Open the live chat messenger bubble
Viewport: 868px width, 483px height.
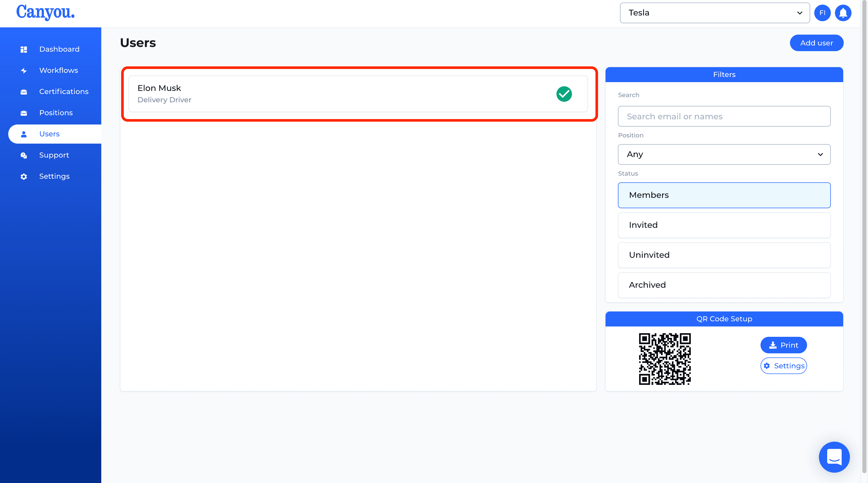(x=834, y=457)
